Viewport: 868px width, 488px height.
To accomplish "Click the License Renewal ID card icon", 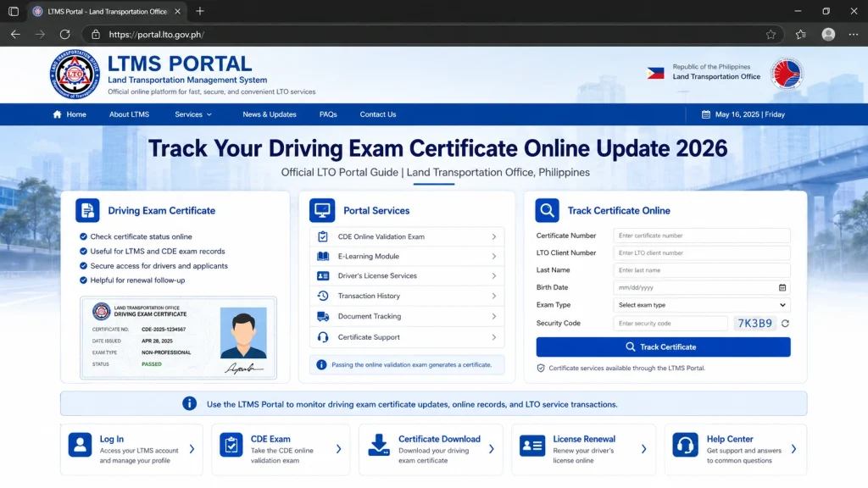I will pyautogui.click(x=532, y=445).
